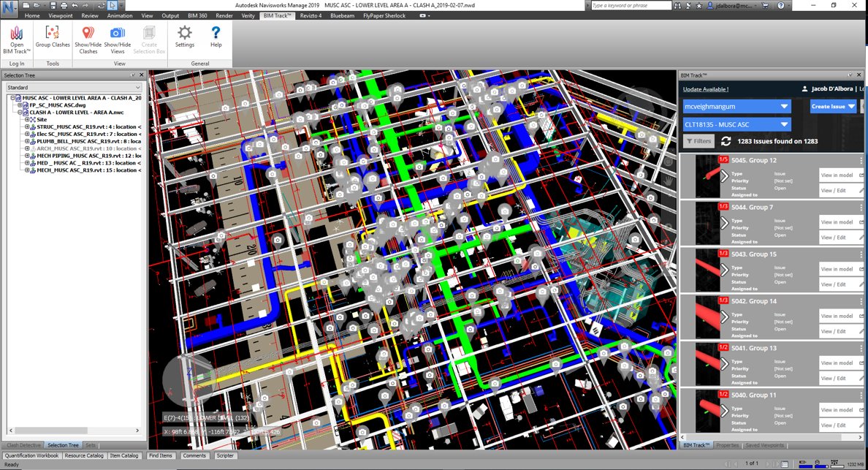868x470 pixels.
Task: Switch to the Viewpoint ribbon tab
Action: coord(61,15)
